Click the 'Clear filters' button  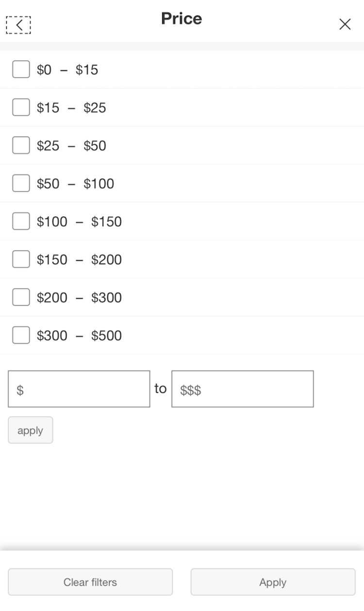[90, 582]
